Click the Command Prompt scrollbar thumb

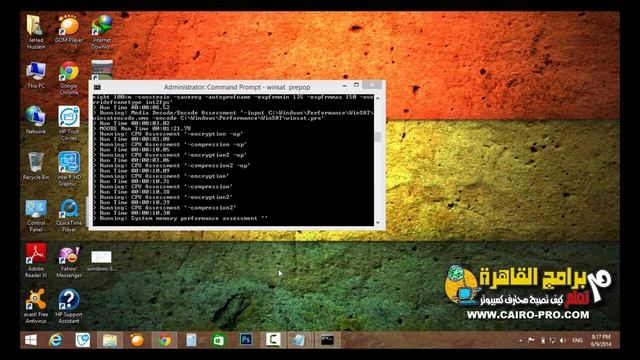[x=378, y=137]
